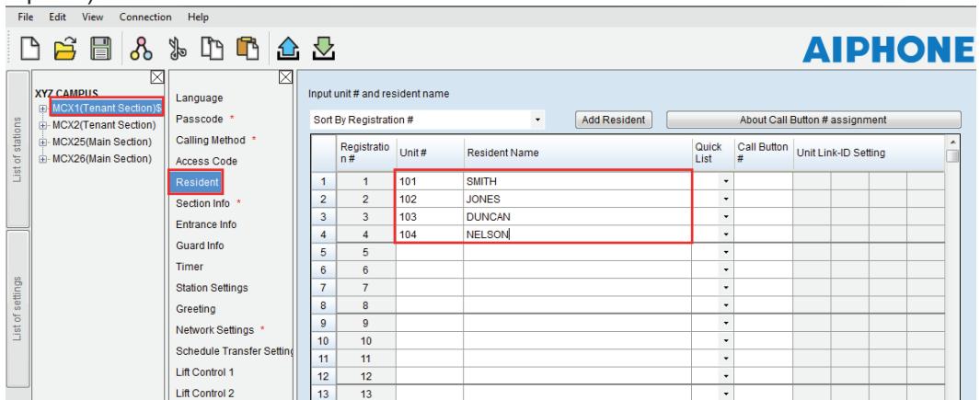
Task: Click the blue upload arrow icon
Action: coord(288,48)
